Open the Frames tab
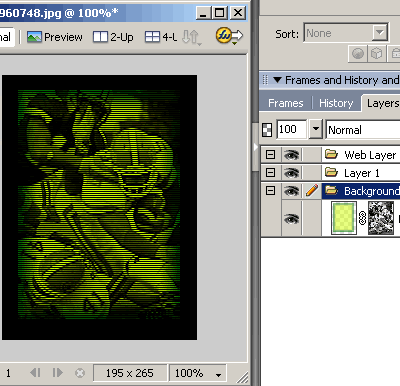The height and width of the screenshot is (386, 400). click(x=286, y=103)
